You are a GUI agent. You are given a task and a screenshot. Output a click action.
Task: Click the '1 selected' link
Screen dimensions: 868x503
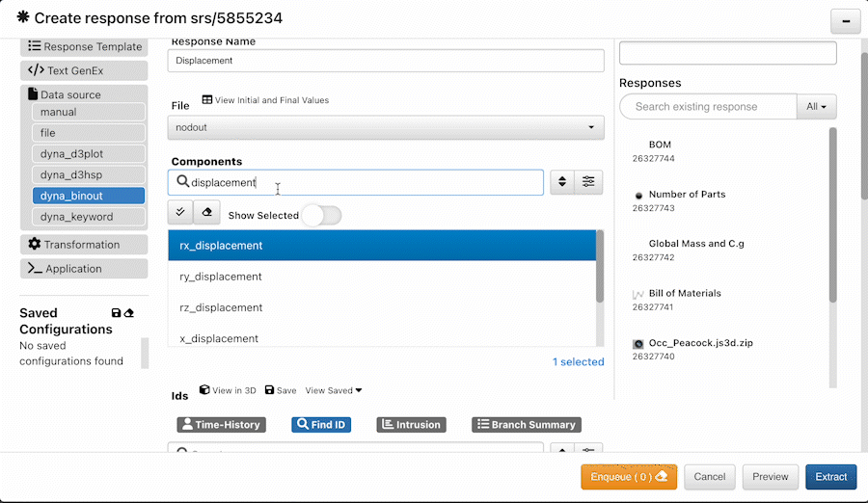[578, 362]
